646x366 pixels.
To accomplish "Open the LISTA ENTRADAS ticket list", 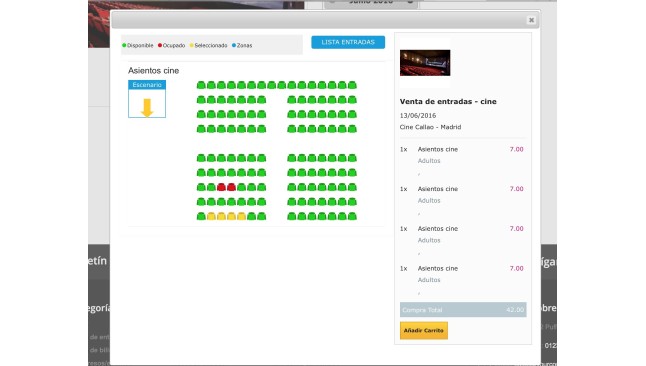I will click(348, 42).
